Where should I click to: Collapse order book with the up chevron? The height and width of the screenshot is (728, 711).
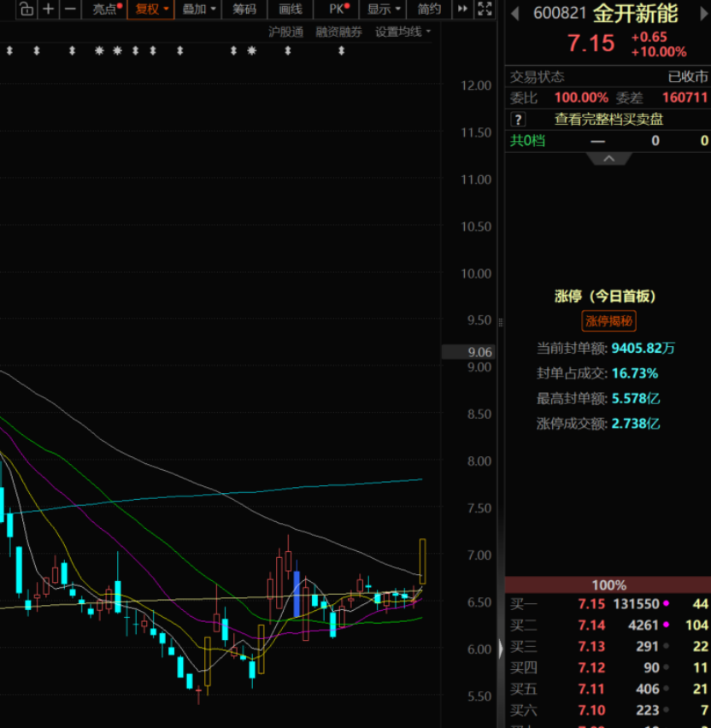pos(608,159)
